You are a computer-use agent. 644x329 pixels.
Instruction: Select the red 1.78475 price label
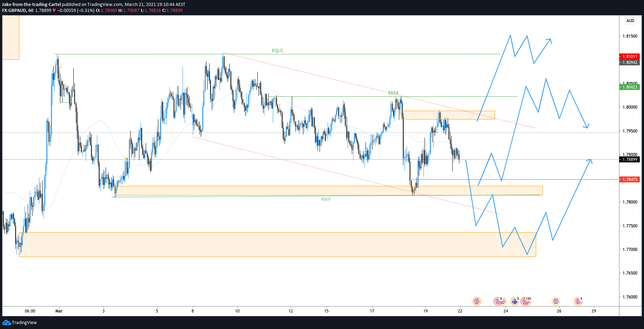630,179
